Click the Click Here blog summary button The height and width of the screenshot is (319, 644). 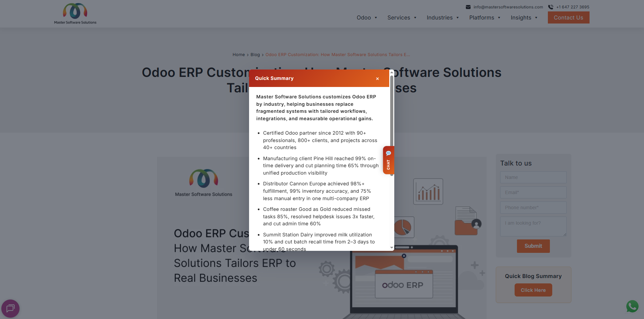coord(533,290)
